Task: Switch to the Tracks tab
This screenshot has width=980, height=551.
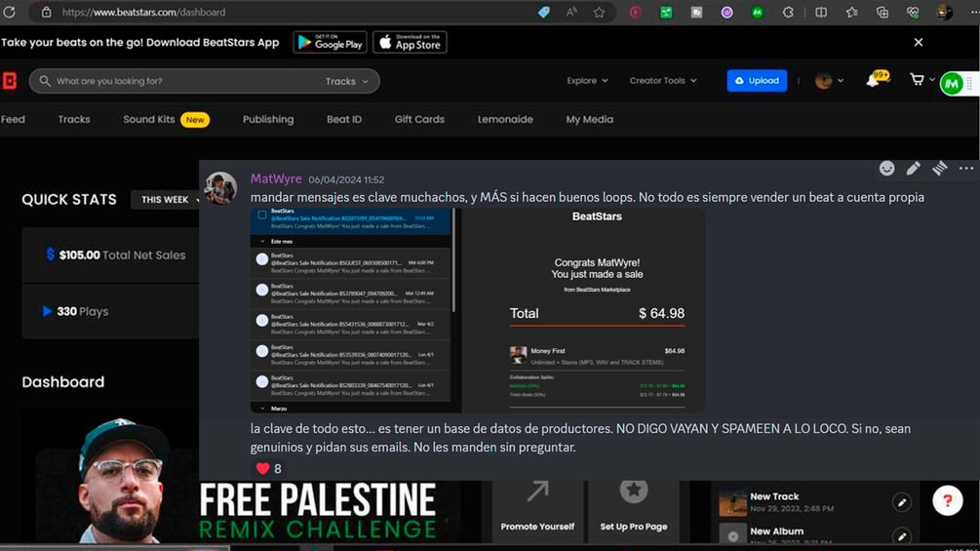Action: click(74, 119)
